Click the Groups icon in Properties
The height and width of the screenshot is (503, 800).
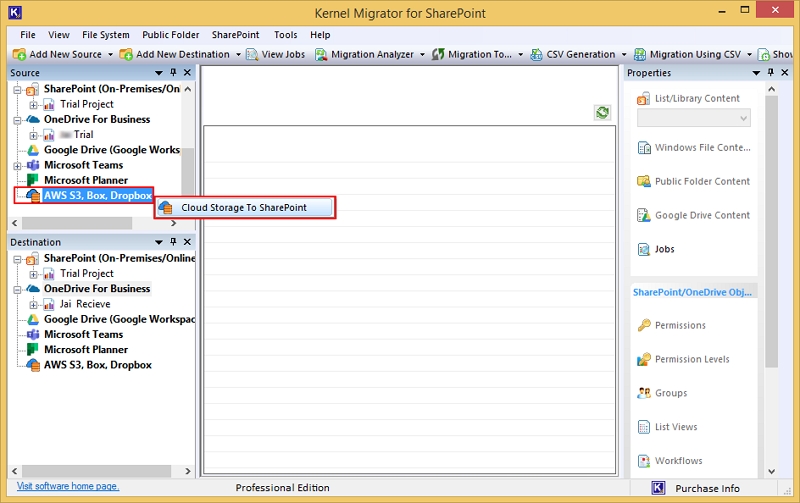[644, 393]
